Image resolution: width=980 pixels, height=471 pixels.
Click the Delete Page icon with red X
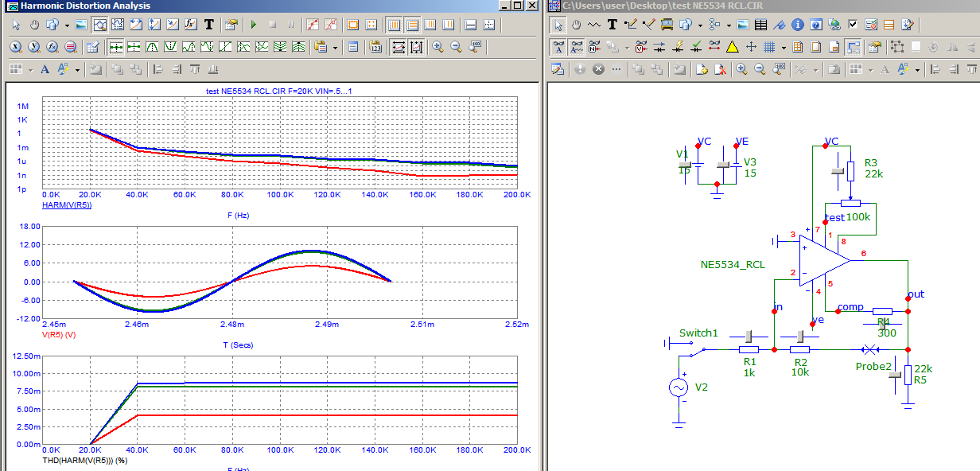720,69
